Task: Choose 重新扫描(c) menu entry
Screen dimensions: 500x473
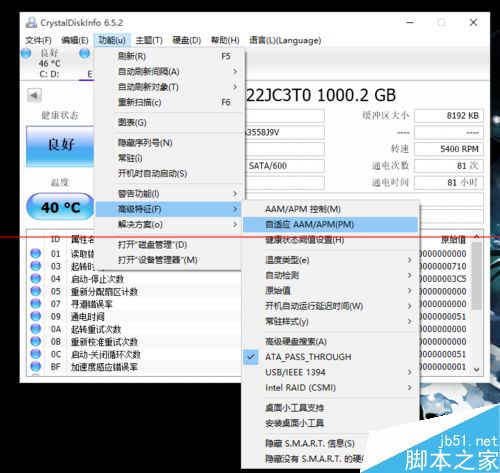Action: [170, 102]
